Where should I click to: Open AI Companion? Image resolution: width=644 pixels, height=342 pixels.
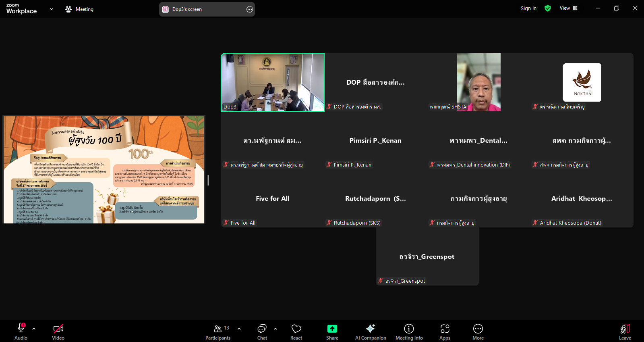(x=371, y=332)
